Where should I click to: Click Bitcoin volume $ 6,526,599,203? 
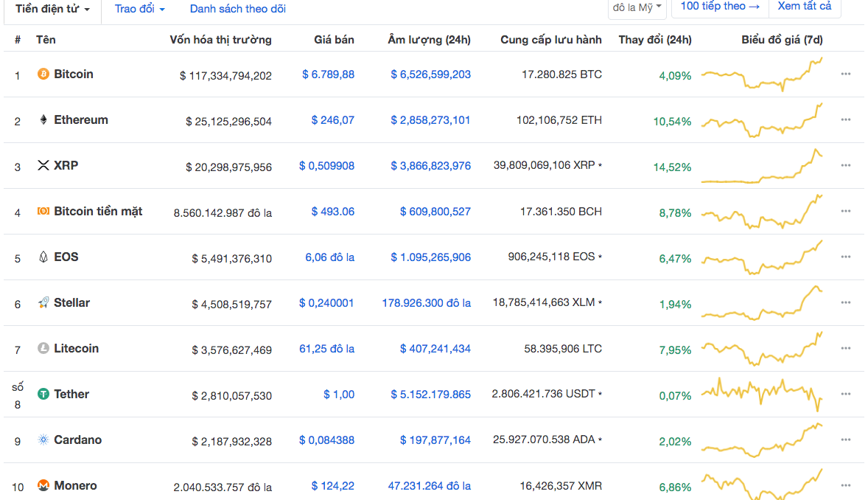point(430,74)
